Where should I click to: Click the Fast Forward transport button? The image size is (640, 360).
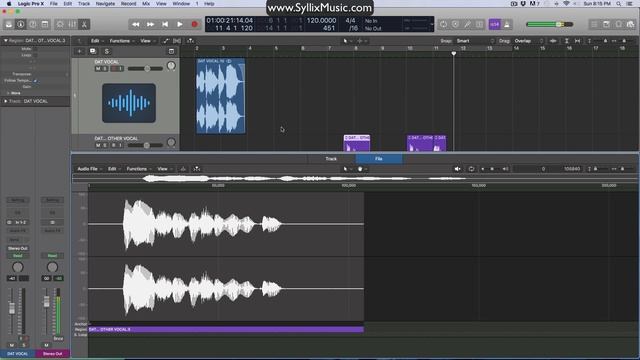coord(150,24)
